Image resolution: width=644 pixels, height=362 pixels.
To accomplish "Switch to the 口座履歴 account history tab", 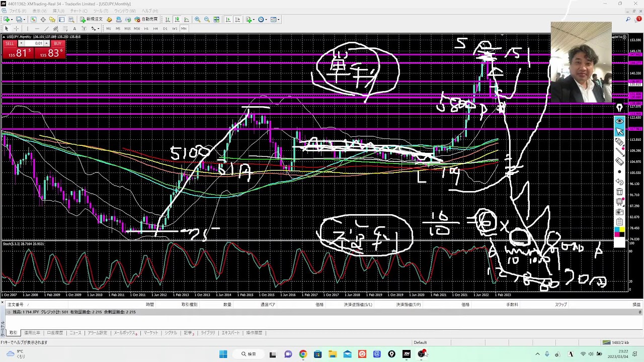I will 55,333.
